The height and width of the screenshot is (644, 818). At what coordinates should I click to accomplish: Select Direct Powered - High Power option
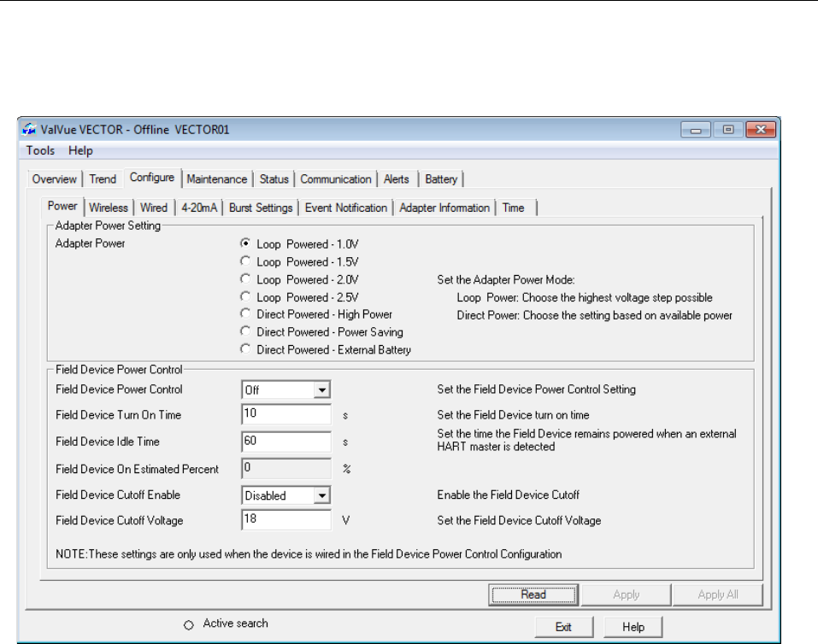click(245, 314)
